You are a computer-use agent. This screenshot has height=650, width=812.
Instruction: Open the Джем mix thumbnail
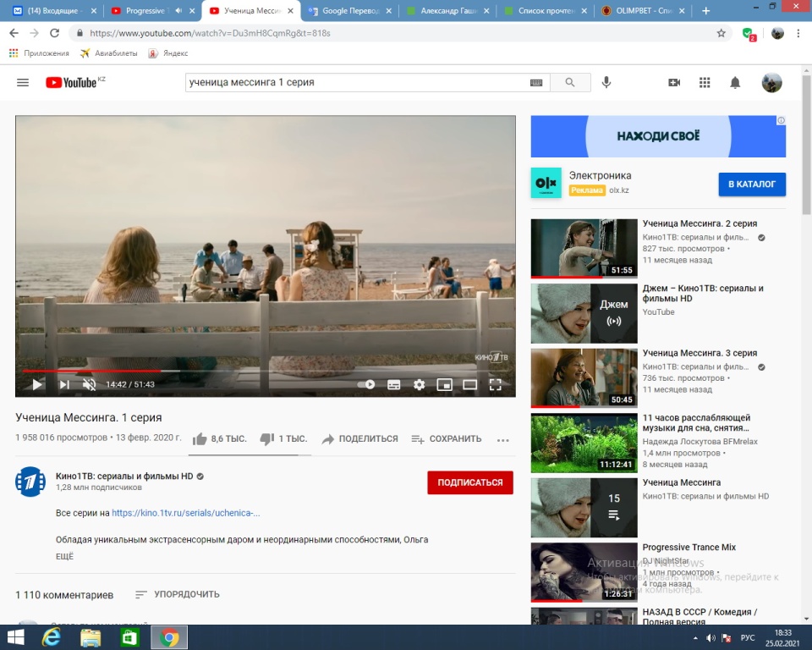tap(584, 313)
